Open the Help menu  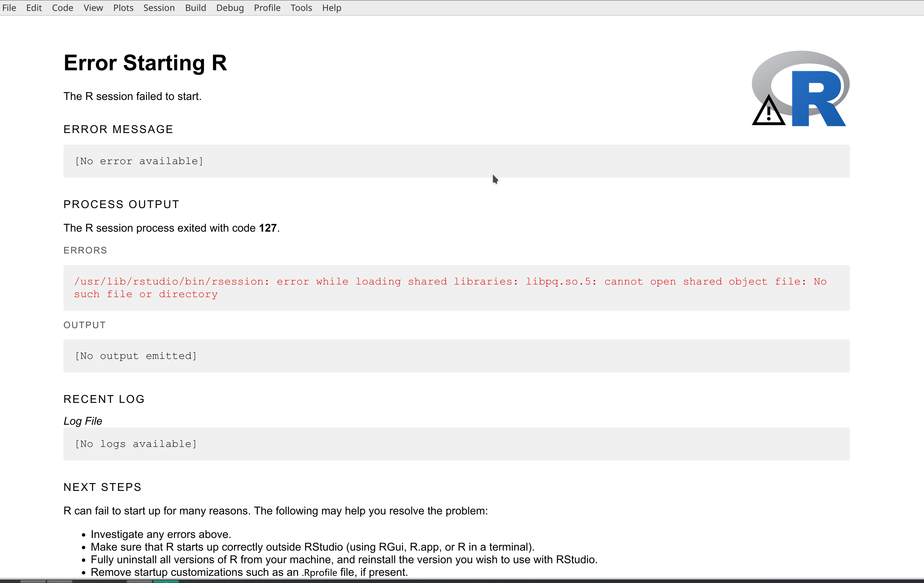point(332,8)
